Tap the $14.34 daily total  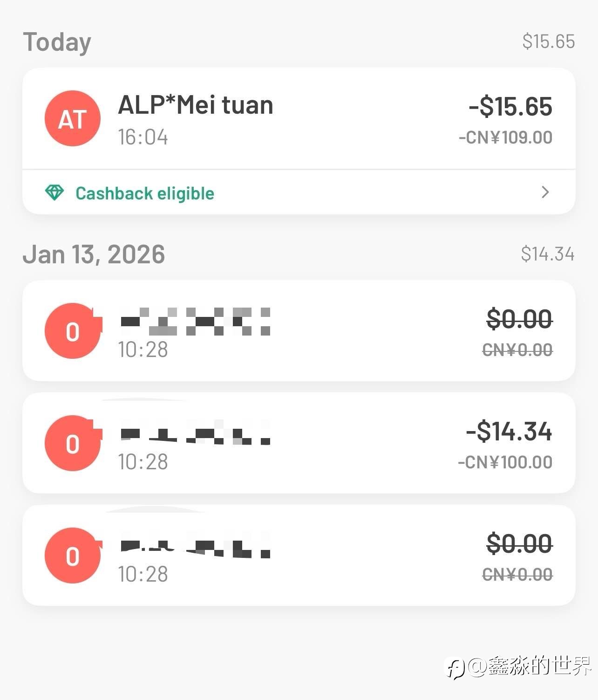547,254
